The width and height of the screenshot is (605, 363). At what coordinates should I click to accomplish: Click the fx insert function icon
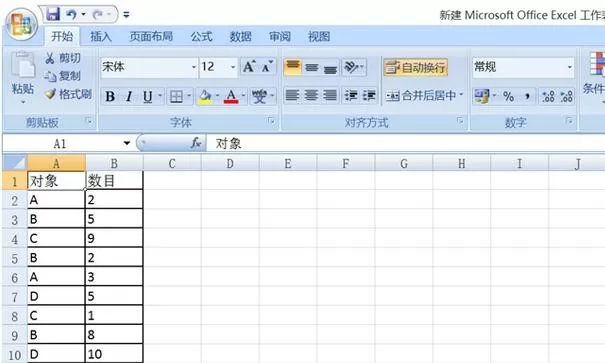[x=196, y=144]
